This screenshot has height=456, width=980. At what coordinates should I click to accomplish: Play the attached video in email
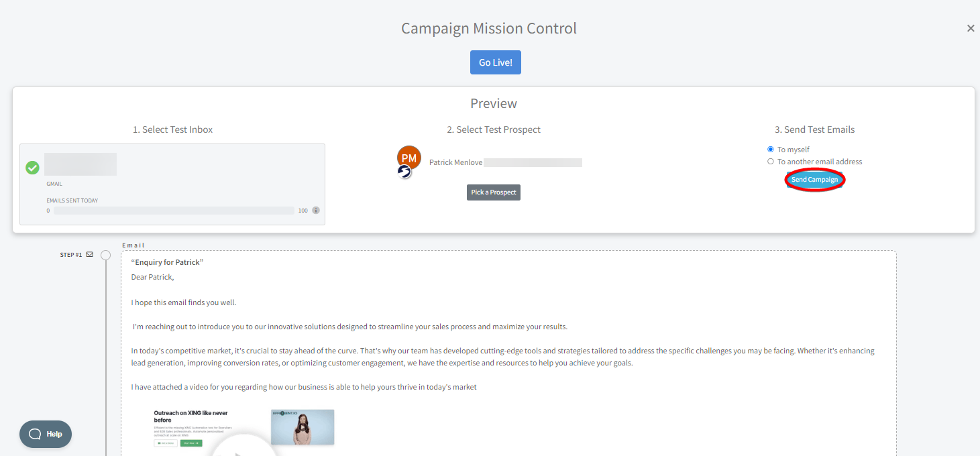pyautogui.click(x=243, y=448)
